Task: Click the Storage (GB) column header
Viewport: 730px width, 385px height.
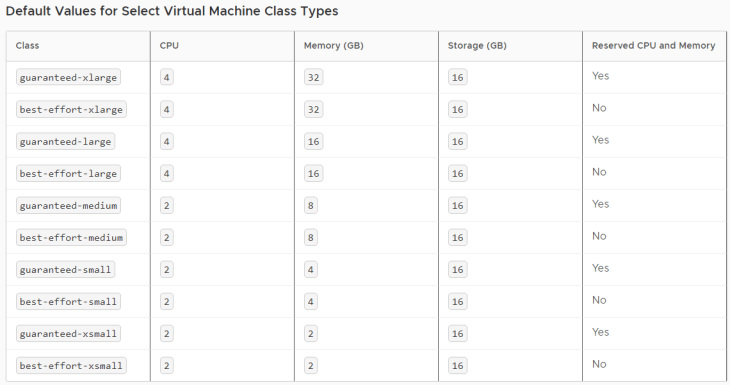Action: [x=477, y=46]
